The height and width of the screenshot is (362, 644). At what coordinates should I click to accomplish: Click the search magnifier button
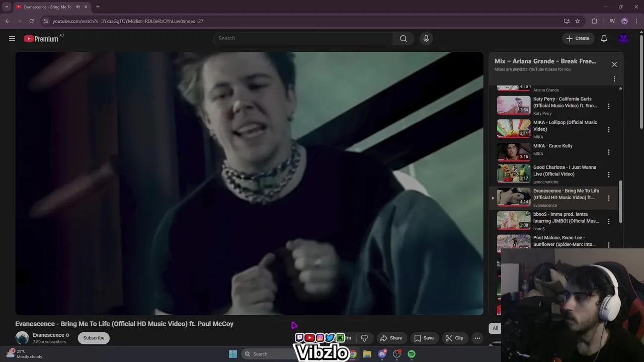tap(403, 39)
